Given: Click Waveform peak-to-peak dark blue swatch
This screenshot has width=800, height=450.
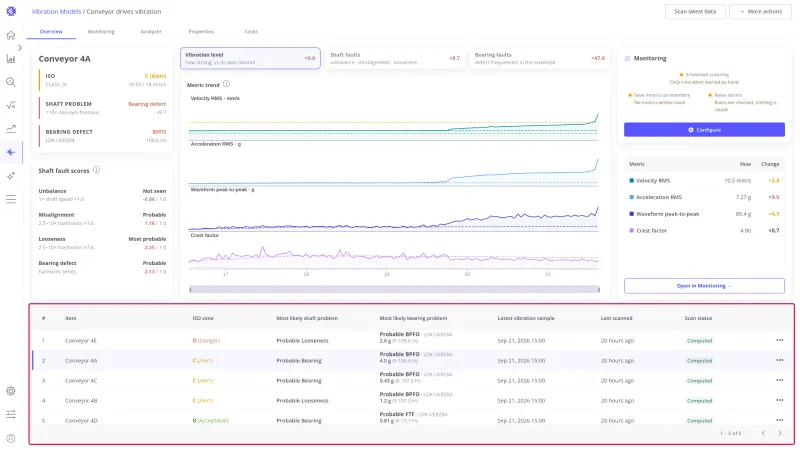Looking at the screenshot, I should pos(632,214).
